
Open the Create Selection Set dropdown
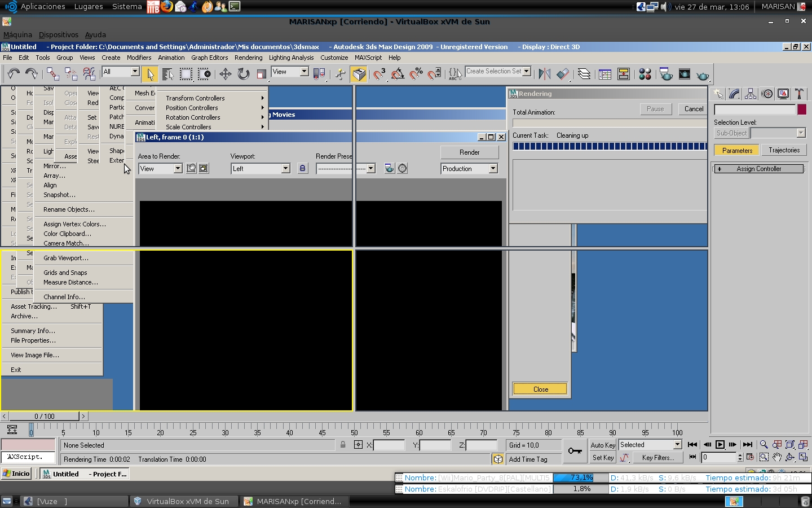pyautogui.click(x=498, y=72)
